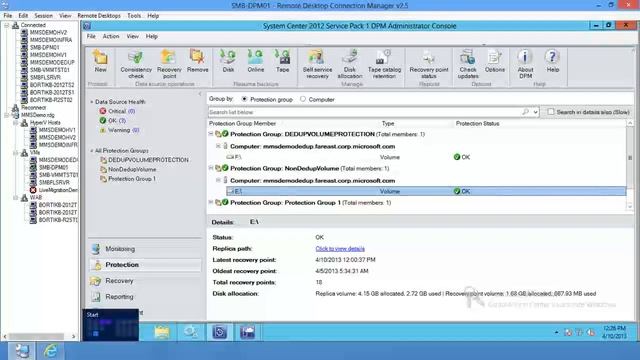Image resolution: width=640 pixels, height=360 pixels.
Task: Filter by OK data sources
Action: (x=113, y=121)
